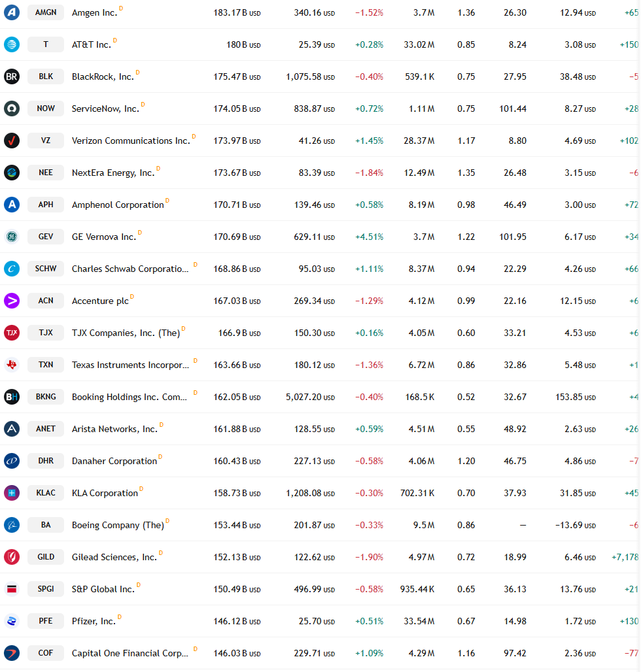This screenshot has height=672, width=641.
Task: Open the Arista Networks, Inc. link
Action: point(114,429)
